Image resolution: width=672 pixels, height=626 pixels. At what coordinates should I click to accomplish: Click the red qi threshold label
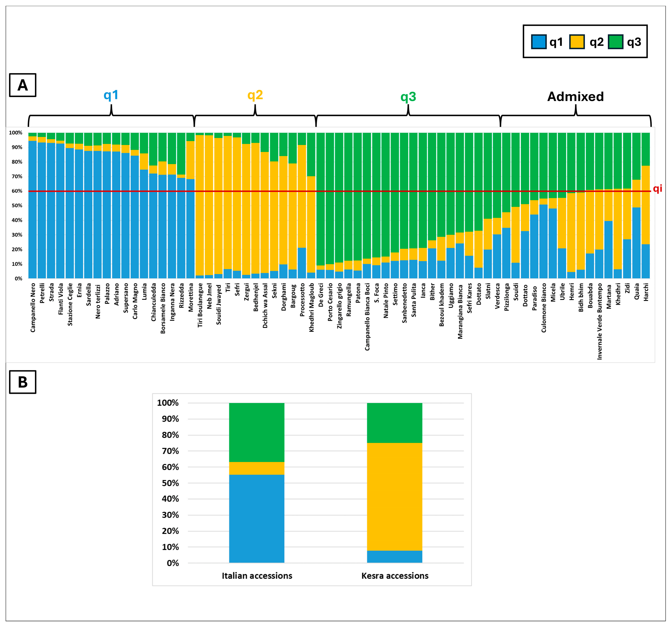click(657, 188)
